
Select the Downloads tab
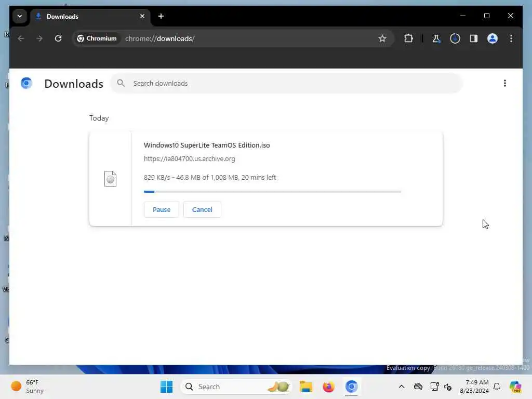click(90, 16)
